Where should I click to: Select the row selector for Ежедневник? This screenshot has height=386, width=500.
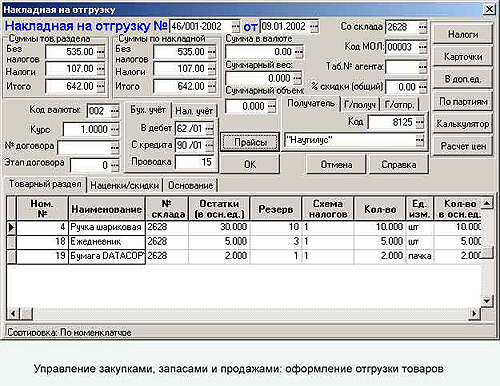(x=11, y=242)
